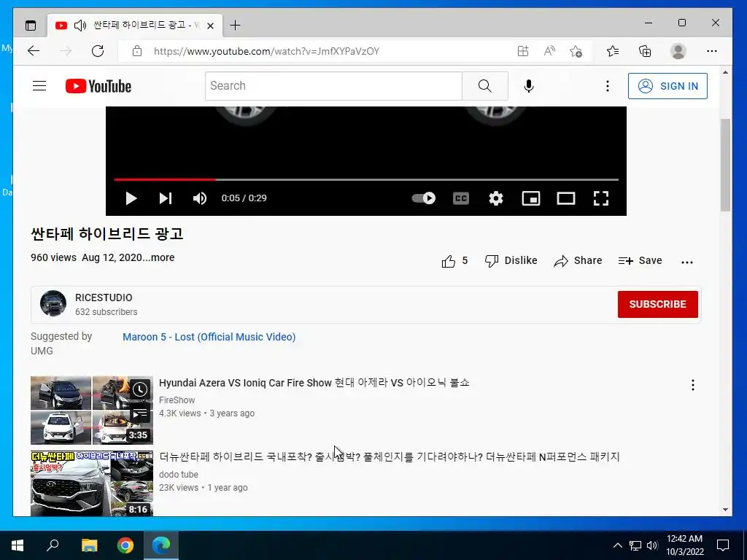Refresh the page
Viewport: 747px width, 560px height.
coord(98,51)
